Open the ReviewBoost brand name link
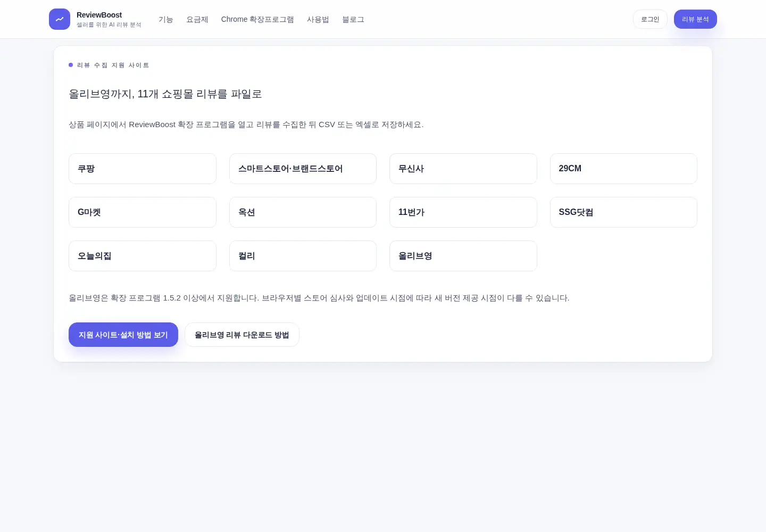Viewport: 766px width, 532px height. pos(99,15)
